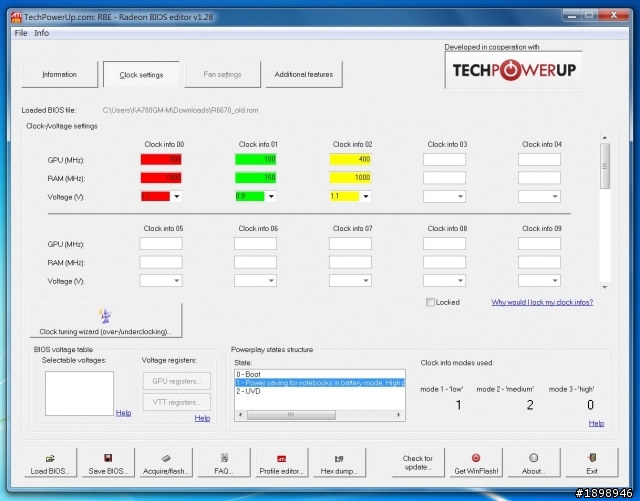Viewport: 640px width, 501px height.
Task: Open the Clock info 02 voltage dropdown
Action: pyautogui.click(x=366, y=196)
